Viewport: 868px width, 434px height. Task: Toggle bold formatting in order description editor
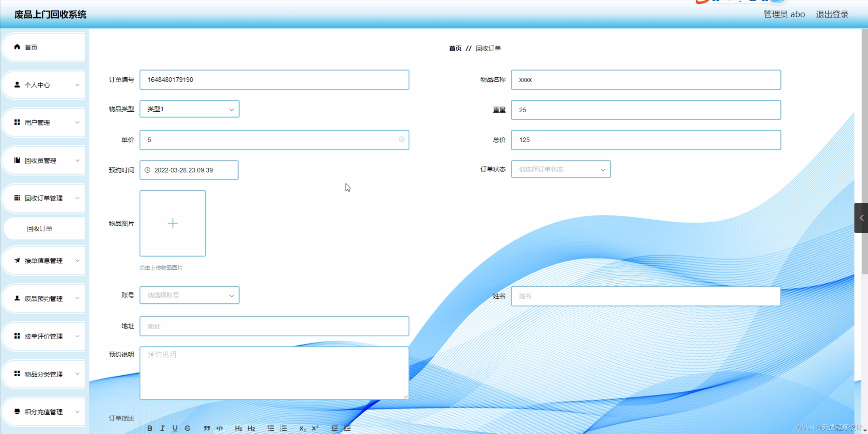[150, 428]
